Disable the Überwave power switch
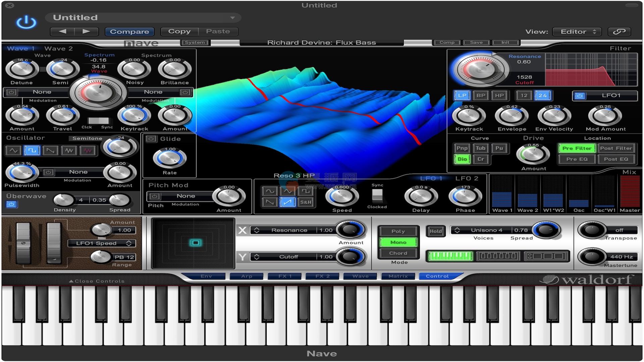 (x=11, y=204)
